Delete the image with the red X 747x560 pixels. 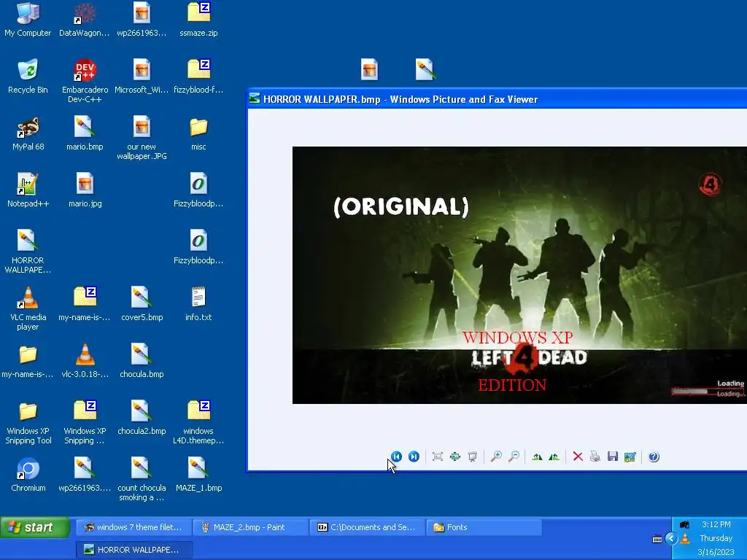pos(578,456)
